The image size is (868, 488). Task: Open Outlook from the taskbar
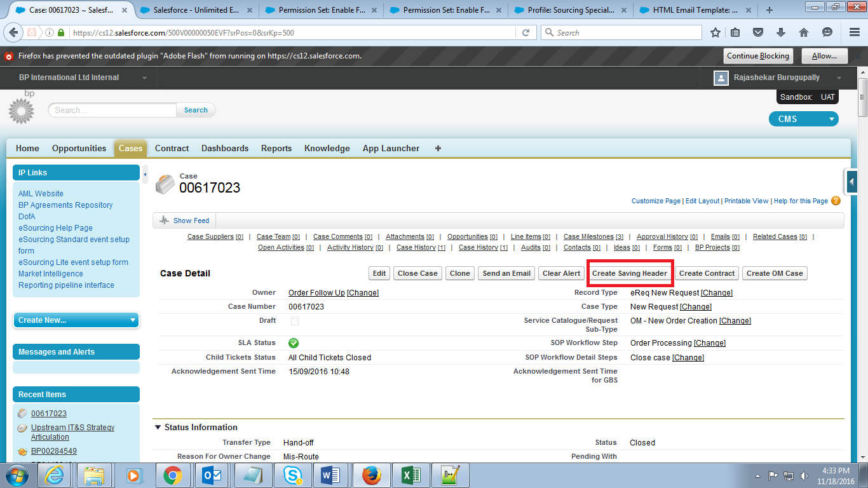212,475
